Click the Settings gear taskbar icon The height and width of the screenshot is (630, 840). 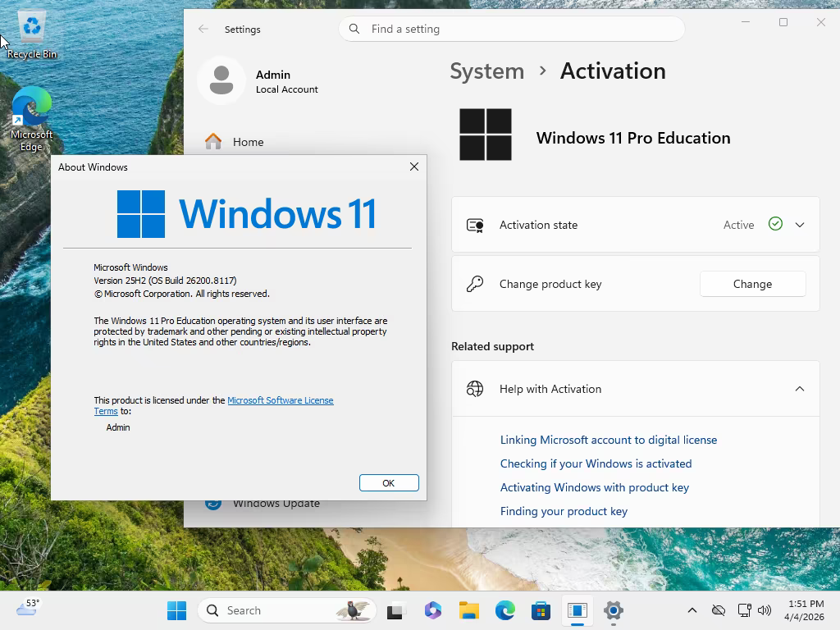pos(614,610)
